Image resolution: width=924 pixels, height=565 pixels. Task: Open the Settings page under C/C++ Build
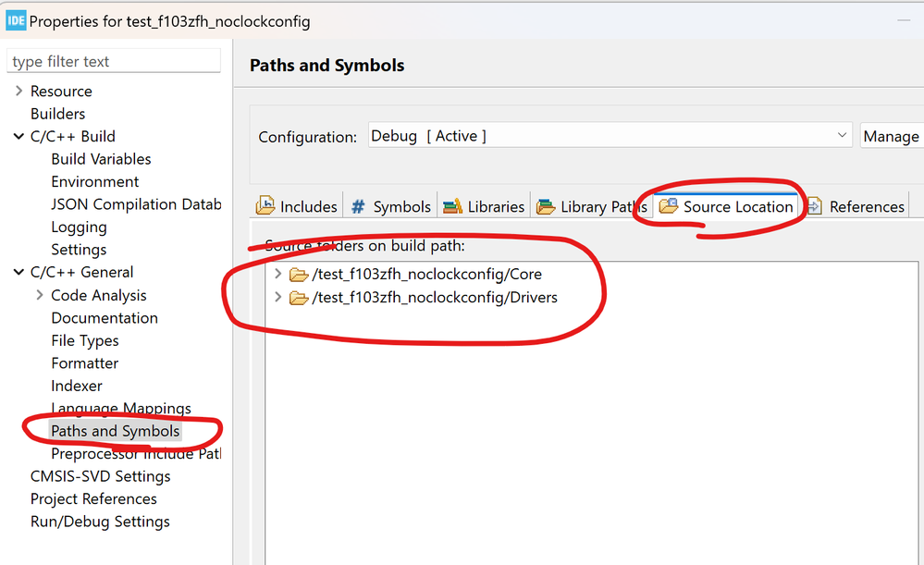(x=79, y=250)
